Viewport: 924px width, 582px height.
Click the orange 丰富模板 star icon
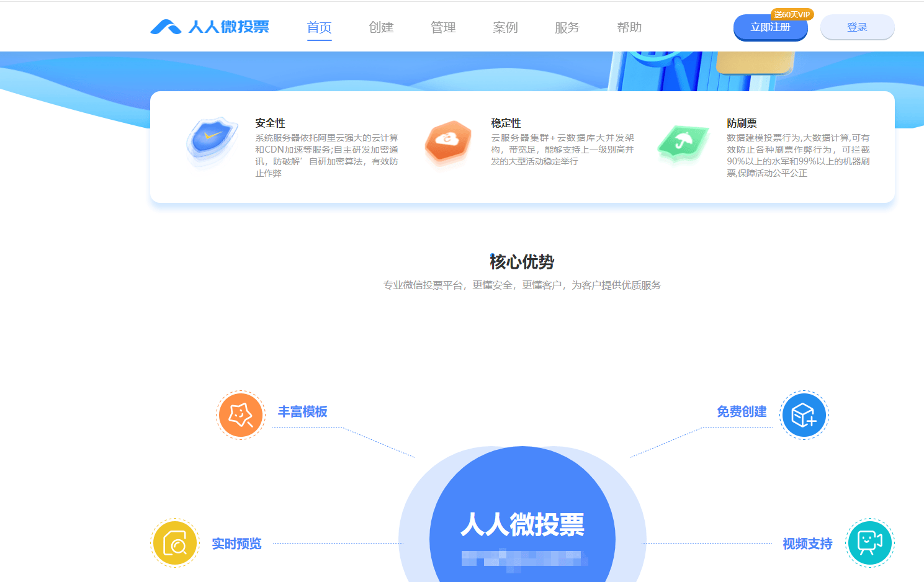click(241, 415)
